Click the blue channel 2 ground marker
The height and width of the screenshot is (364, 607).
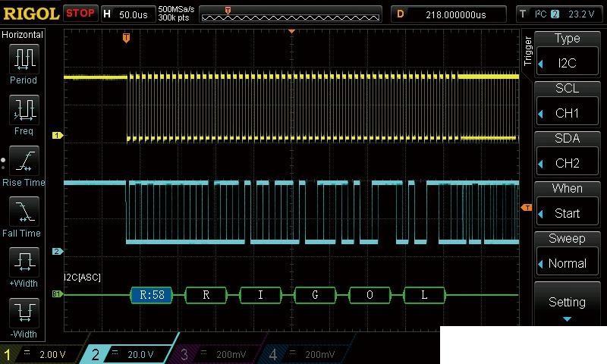56,251
